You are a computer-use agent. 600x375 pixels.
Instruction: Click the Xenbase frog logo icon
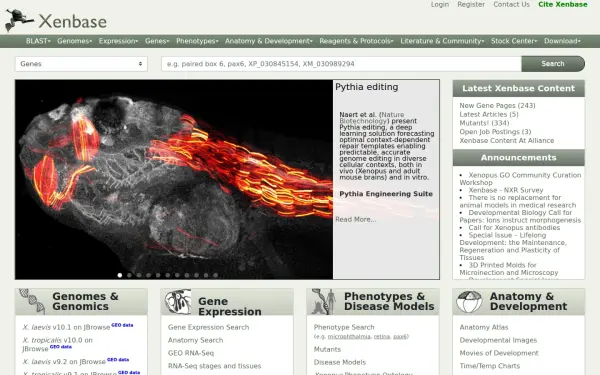click(x=19, y=20)
